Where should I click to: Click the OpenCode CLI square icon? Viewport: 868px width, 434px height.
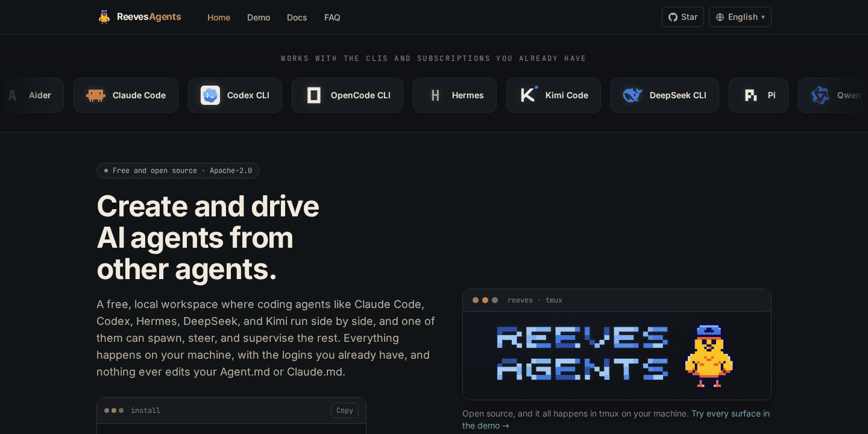(314, 95)
